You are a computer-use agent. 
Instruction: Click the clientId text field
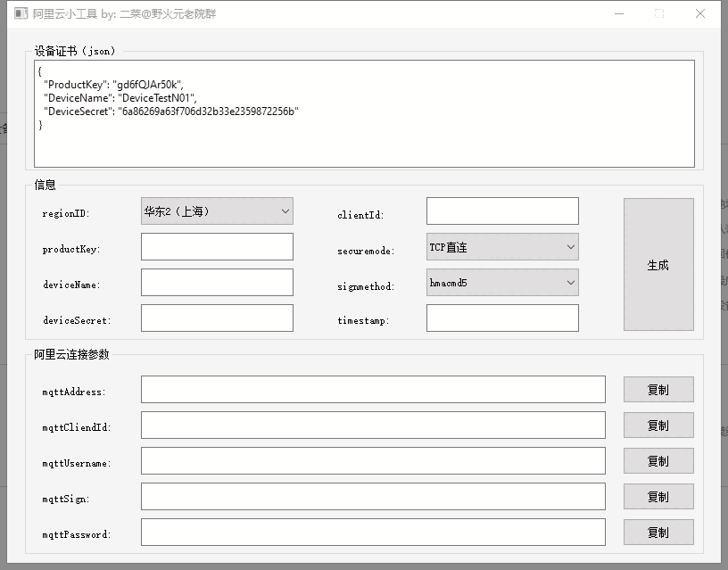coord(502,211)
